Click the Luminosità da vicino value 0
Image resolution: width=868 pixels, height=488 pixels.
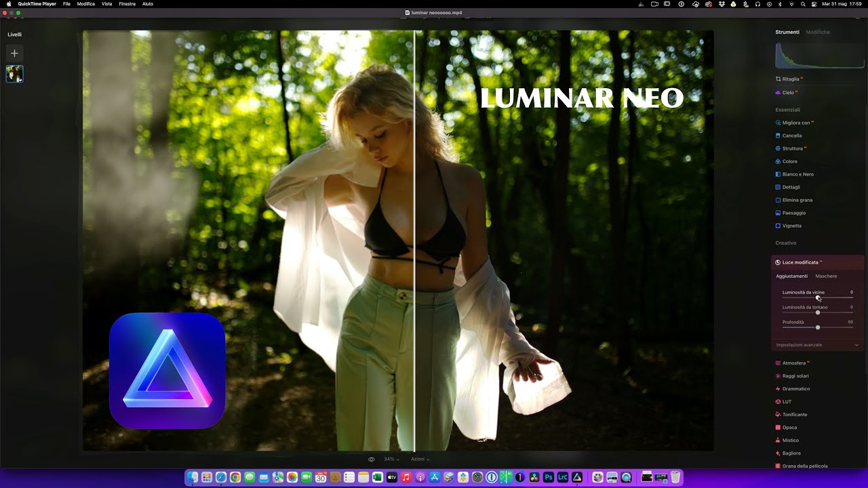coord(852,292)
